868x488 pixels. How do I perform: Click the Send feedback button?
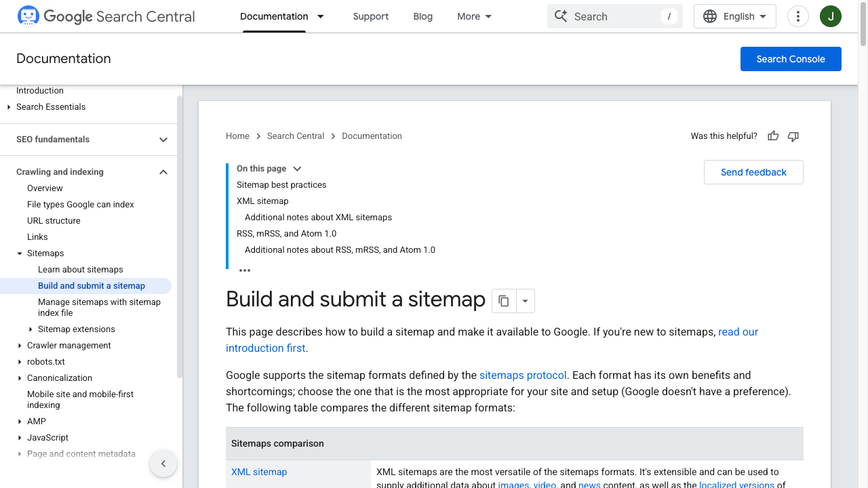pos(753,172)
